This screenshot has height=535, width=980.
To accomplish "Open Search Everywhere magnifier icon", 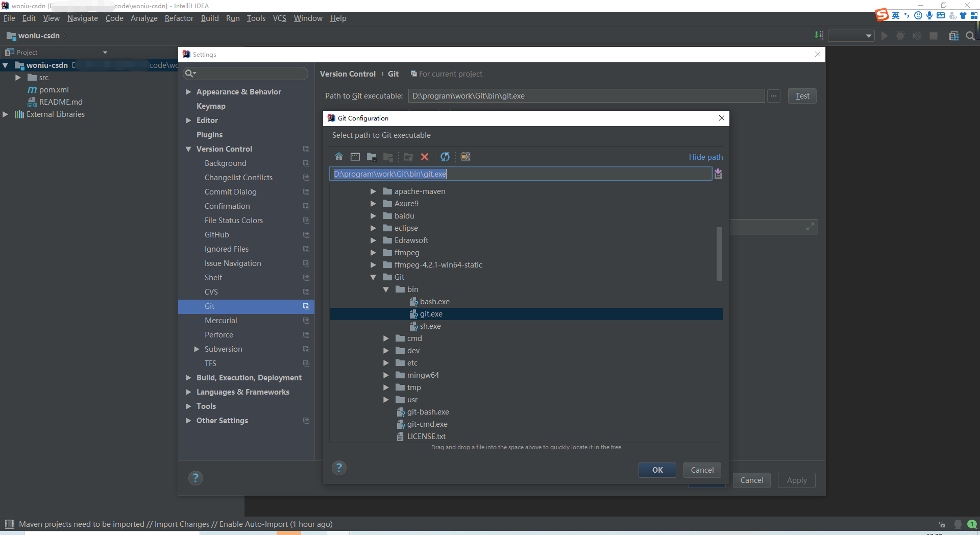I will (x=970, y=36).
